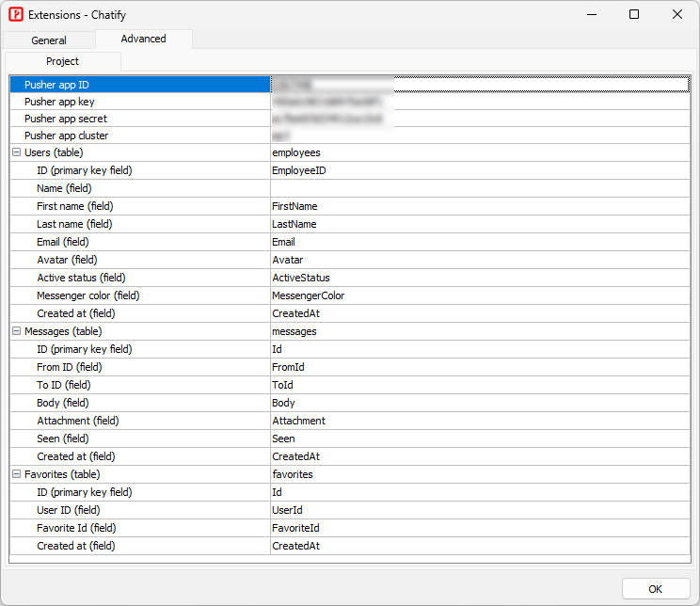
Task: Select the Users (table) label
Action: 54,152
